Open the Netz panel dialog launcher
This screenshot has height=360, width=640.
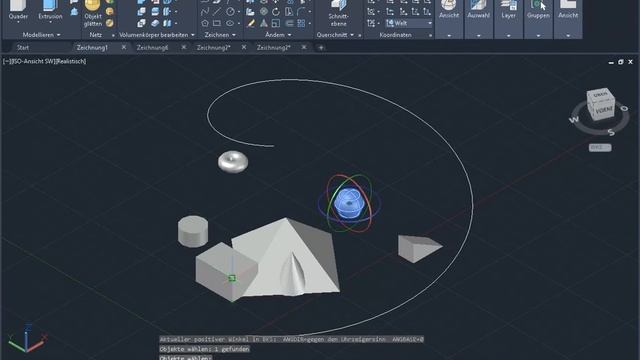point(113,36)
